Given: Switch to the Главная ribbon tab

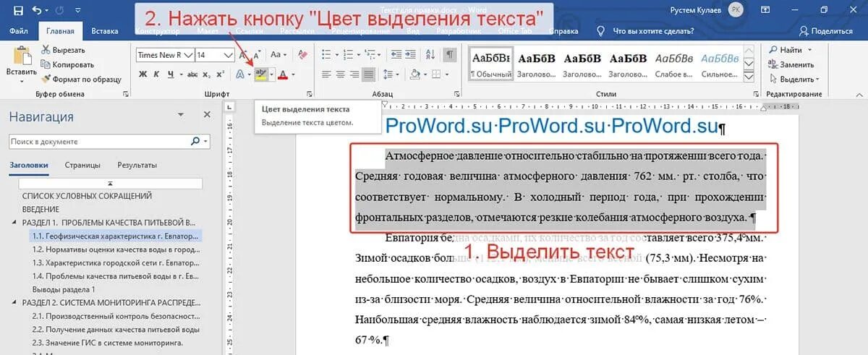Looking at the screenshot, I should tap(60, 31).
